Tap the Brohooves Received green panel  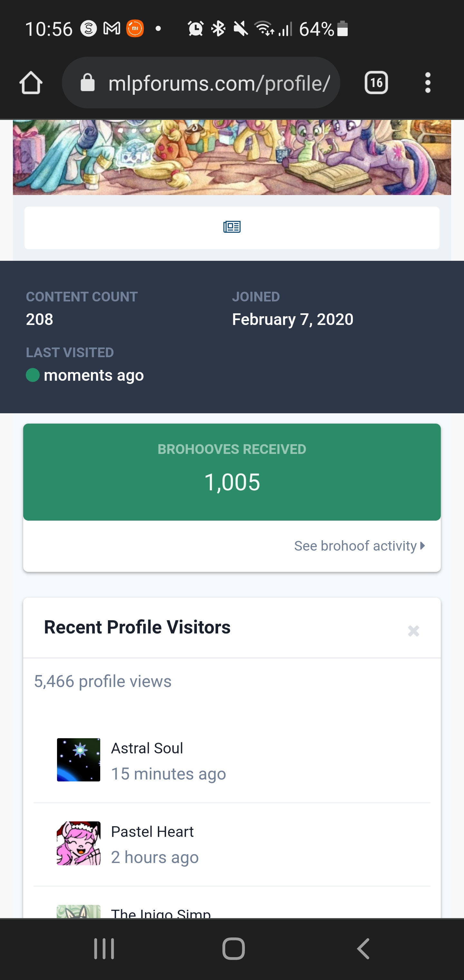[232, 472]
